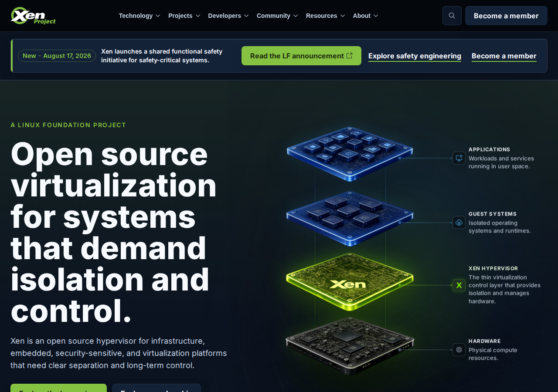The width and height of the screenshot is (558, 392).
Task: Click the A LINUX FOUNDATION PROJECT label
Action: 68,125
